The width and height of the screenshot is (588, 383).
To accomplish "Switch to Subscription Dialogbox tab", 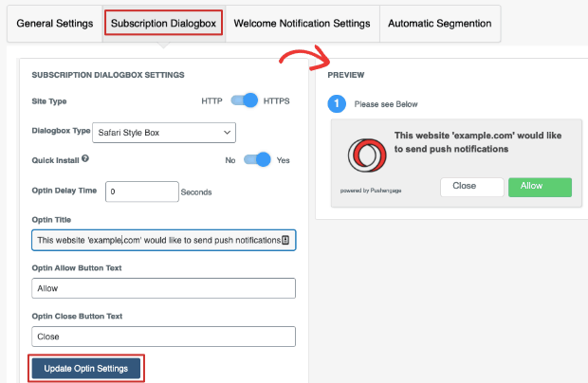I will 163,24.
